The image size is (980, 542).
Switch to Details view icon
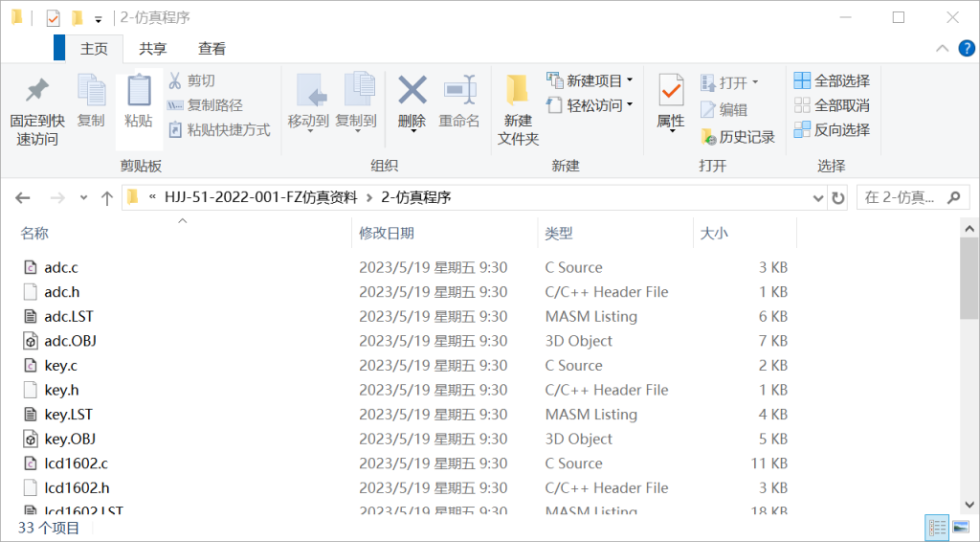tap(937, 528)
